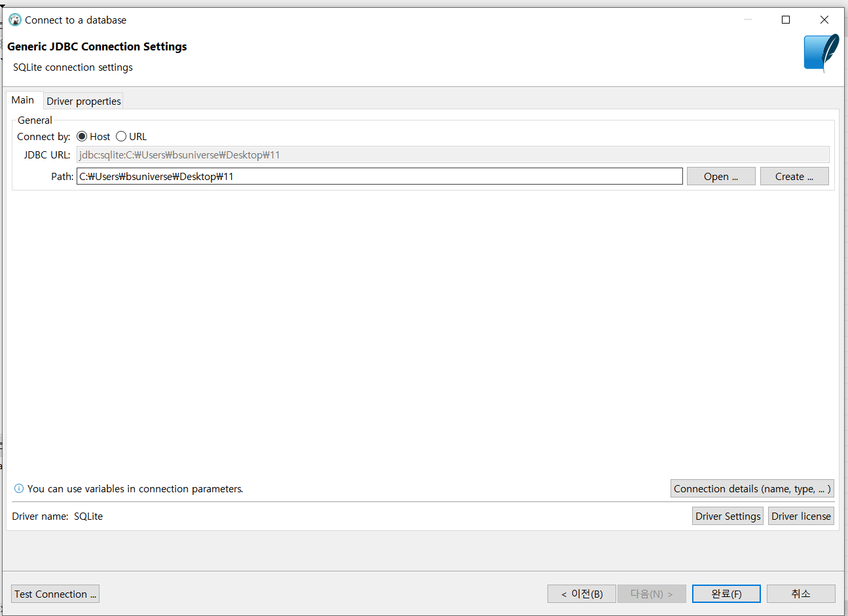Minimize the Connect to a database dialog

[748, 20]
